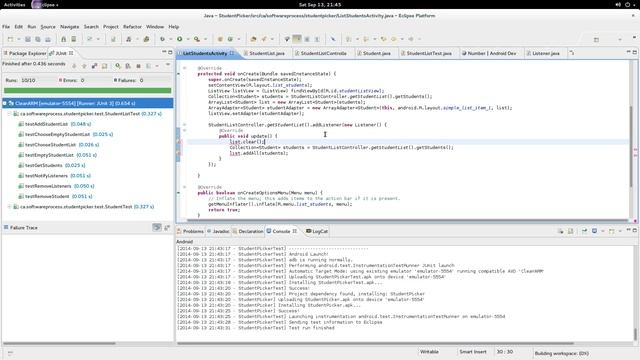Screen dimensions: 640x360
Task: Collapse the CleanARM root test node
Action: [4, 104]
